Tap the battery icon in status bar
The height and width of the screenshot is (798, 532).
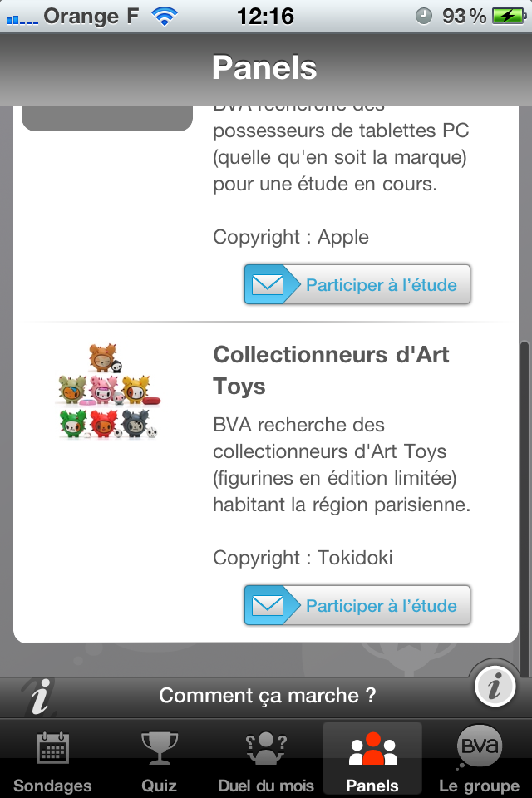pyautogui.click(x=506, y=16)
